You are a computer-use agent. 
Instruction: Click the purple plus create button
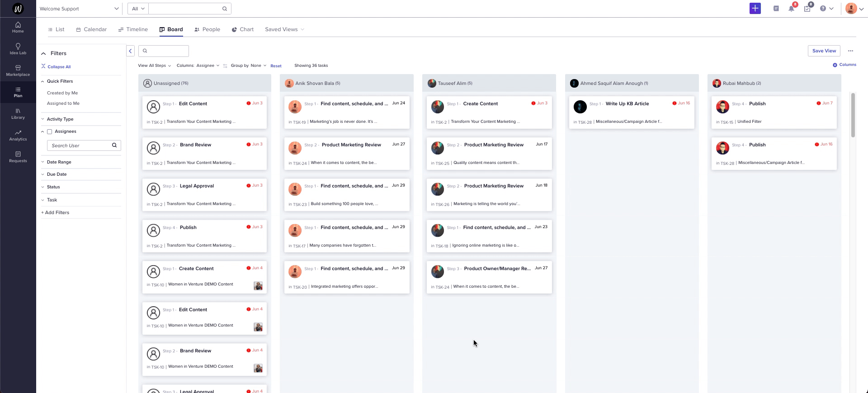[755, 9]
